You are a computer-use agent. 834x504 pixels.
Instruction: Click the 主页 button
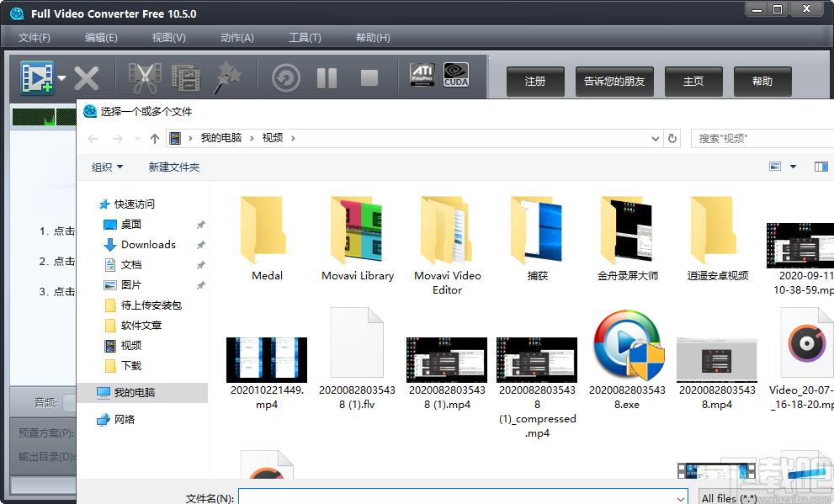tap(693, 82)
